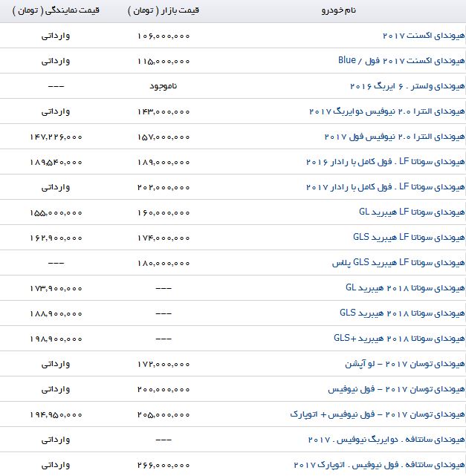Image resolution: width=466 pixels, height=476 pixels.
Task: Select dealer price ۱۹۴,۹۵۰,۰۰۰
Action: [56, 414]
